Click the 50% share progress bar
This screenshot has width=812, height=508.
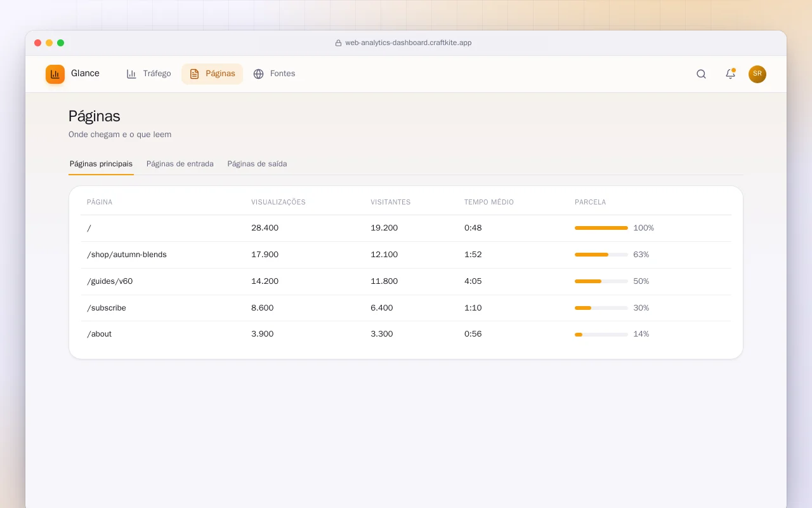[x=601, y=281]
